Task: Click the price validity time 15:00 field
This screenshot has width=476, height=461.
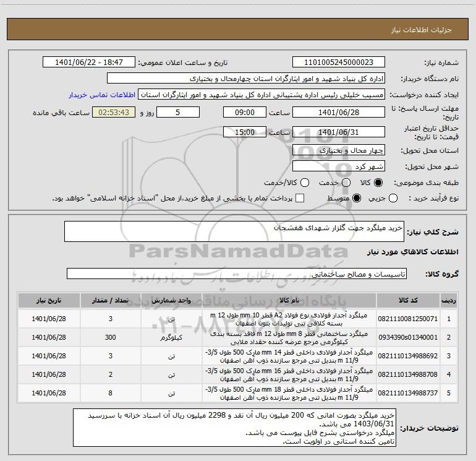Action: pyautogui.click(x=245, y=132)
